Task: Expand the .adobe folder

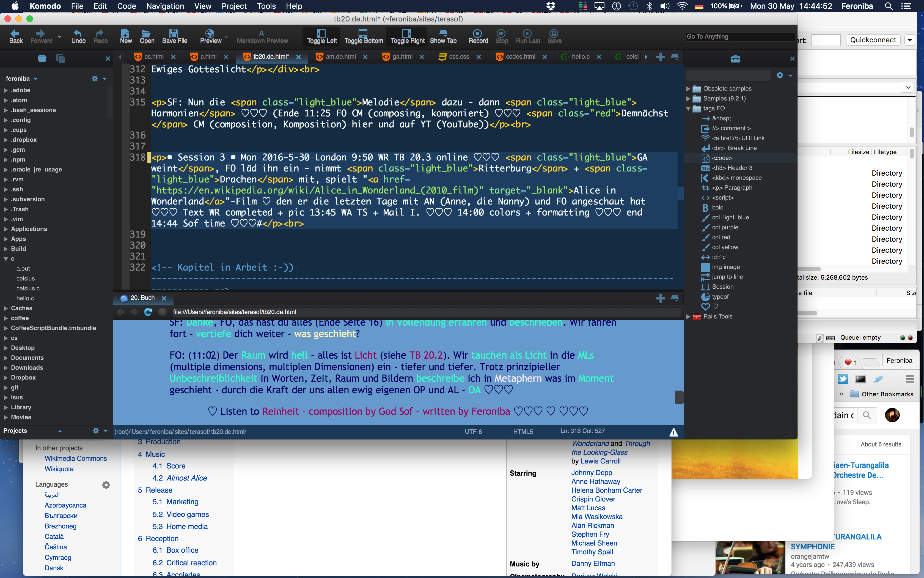Action: pos(6,90)
